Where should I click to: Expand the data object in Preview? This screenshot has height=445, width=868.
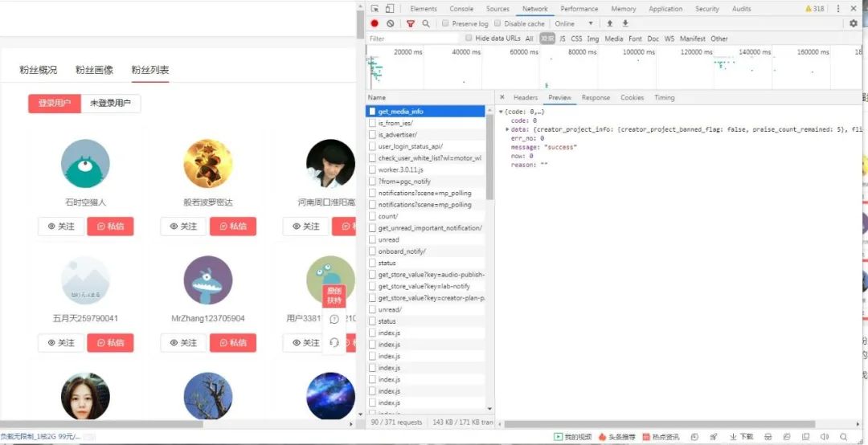coord(508,129)
